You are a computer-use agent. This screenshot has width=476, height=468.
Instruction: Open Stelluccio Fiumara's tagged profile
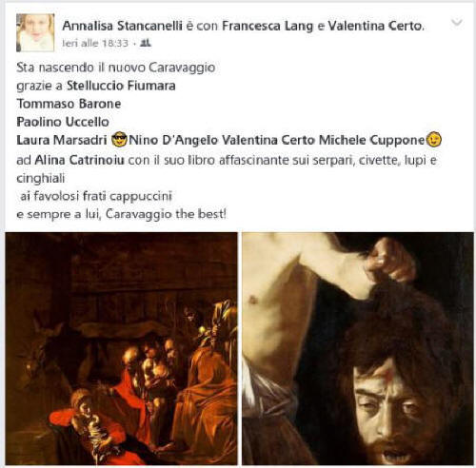coord(121,86)
